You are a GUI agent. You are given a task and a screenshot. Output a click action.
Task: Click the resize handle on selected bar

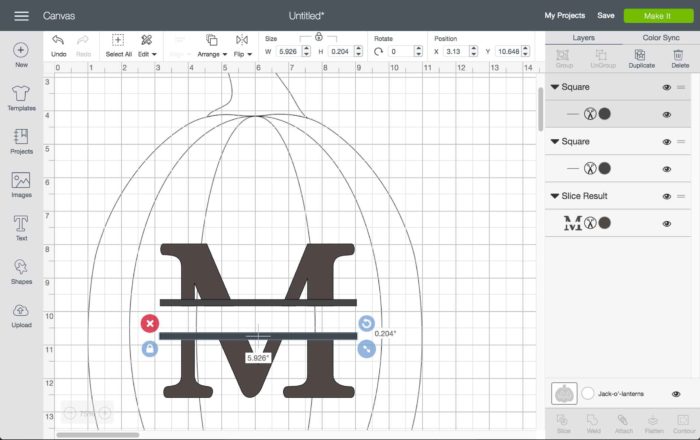(x=366, y=349)
